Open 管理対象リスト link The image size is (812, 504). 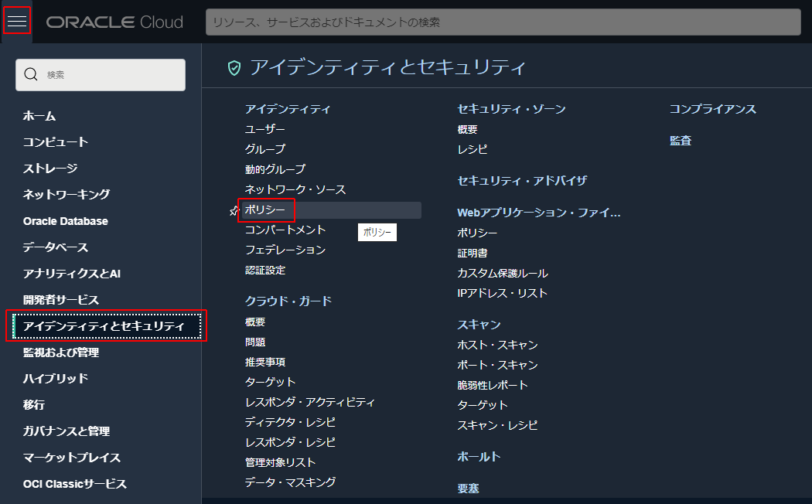280,462
